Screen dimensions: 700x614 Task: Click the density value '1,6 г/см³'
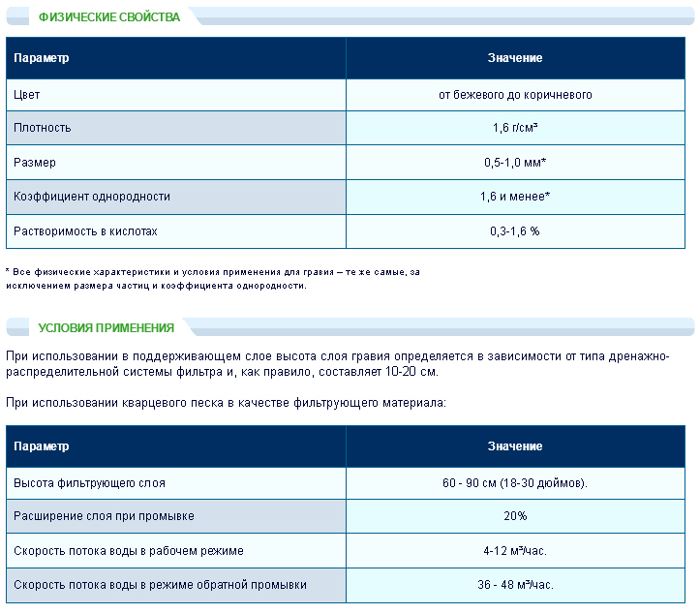pyautogui.click(x=515, y=128)
